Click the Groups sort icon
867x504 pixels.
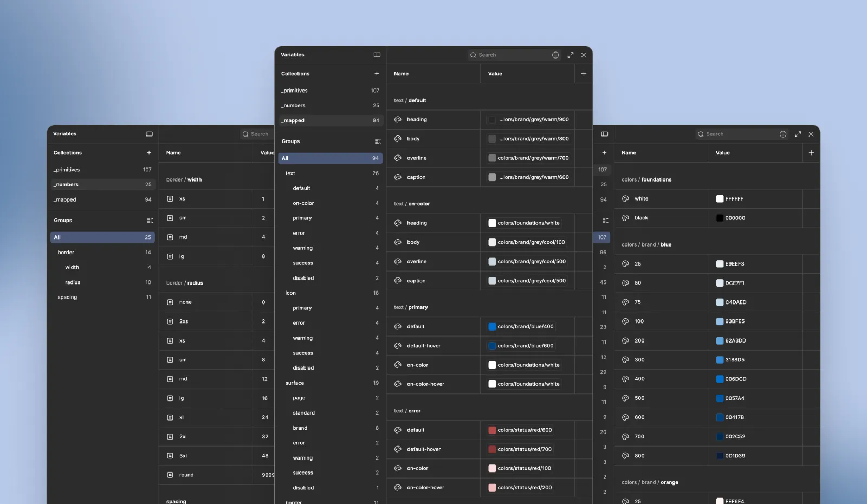click(378, 141)
